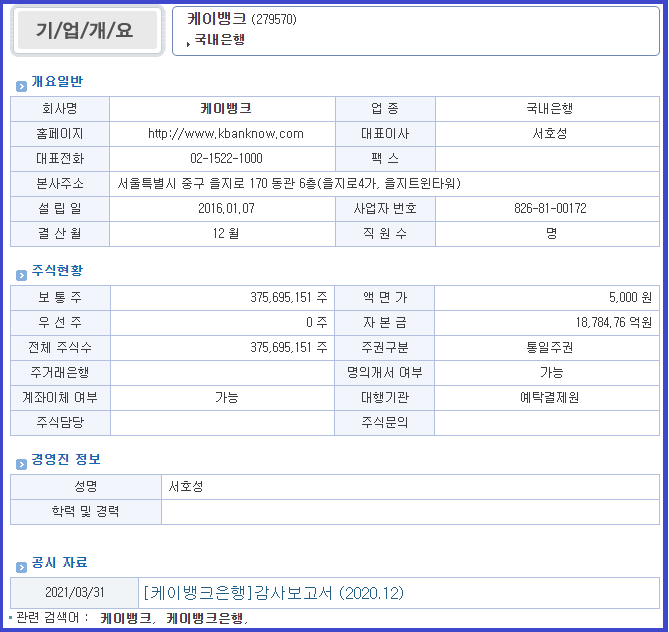Viewport: 669px width, 632px height.
Task: Click the 회사명 label cell
Action: pos(60,109)
